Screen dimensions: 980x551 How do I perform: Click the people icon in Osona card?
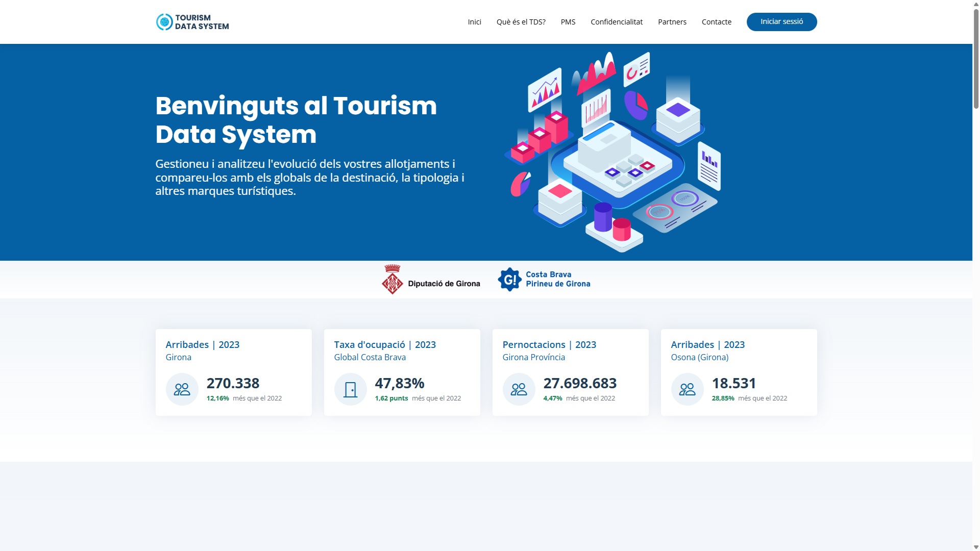[687, 389]
